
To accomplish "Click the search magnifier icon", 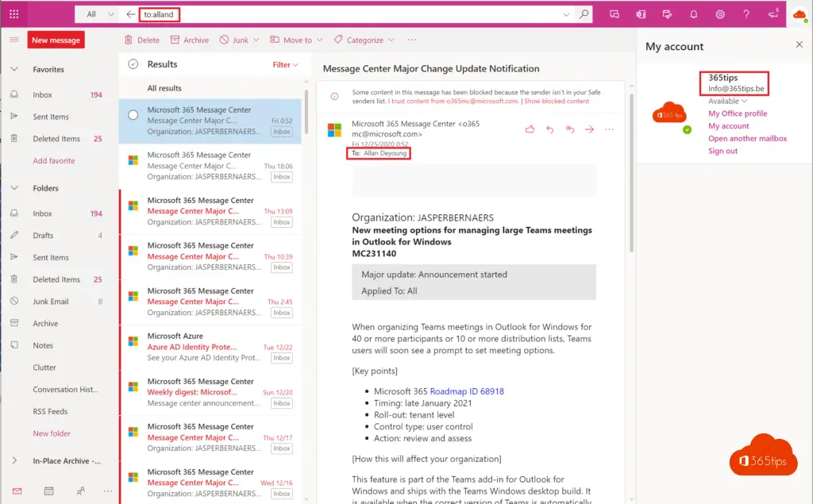I will tap(584, 14).
